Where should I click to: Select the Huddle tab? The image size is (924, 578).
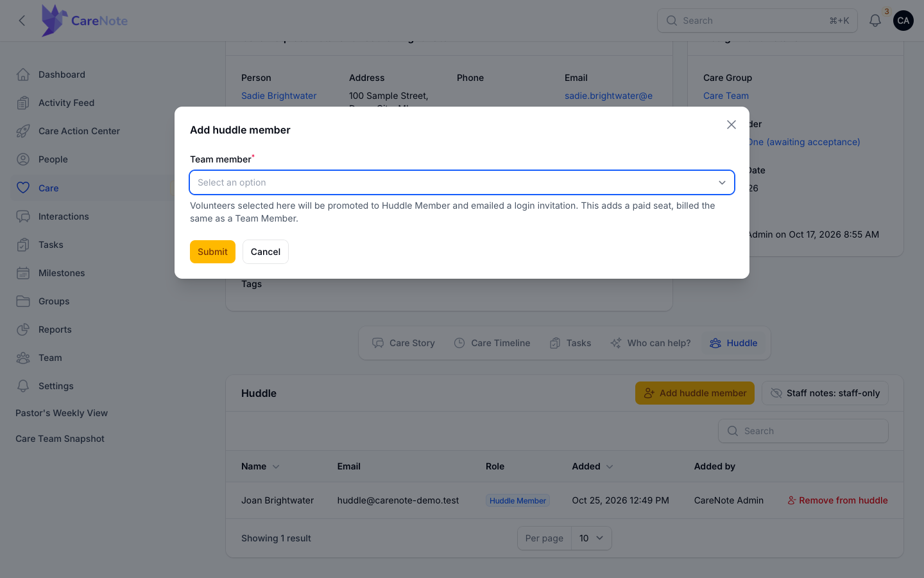tap(733, 343)
